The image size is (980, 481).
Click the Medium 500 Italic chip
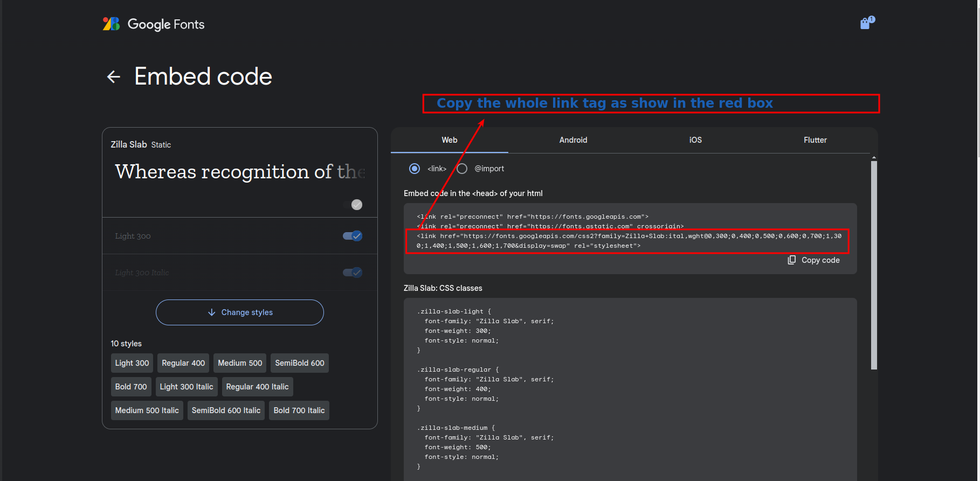point(147,410)
